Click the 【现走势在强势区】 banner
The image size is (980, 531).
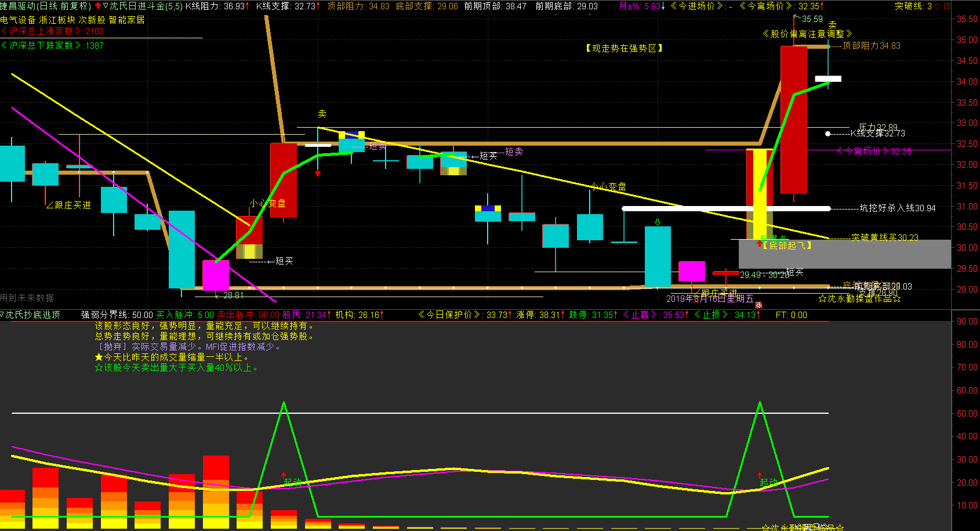tap(624, 48)
